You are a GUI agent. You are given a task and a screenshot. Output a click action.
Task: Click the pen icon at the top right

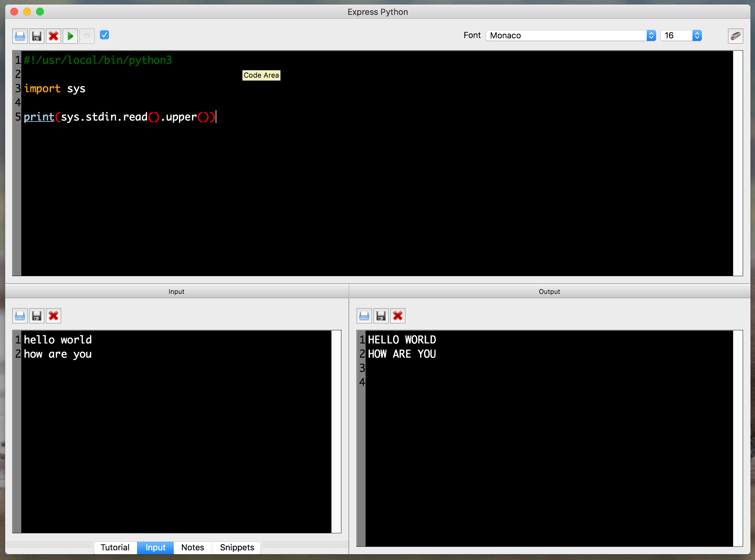coord(735,36)
